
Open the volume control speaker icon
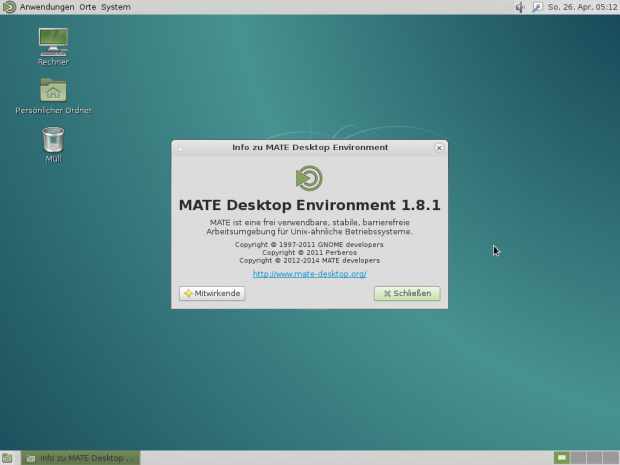[x=520, y=7]
